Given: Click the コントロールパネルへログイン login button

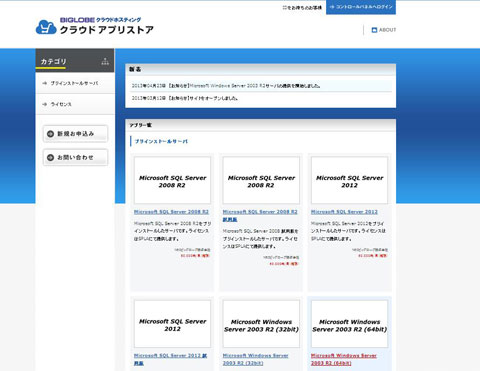Looking at the screenshot, I should (361, 7).
